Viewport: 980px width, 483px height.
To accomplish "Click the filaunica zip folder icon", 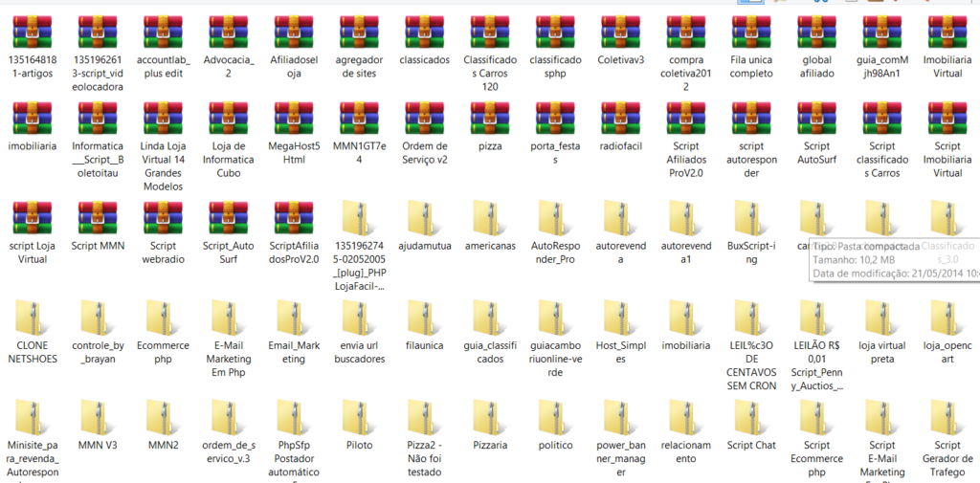I will point(424,317).
